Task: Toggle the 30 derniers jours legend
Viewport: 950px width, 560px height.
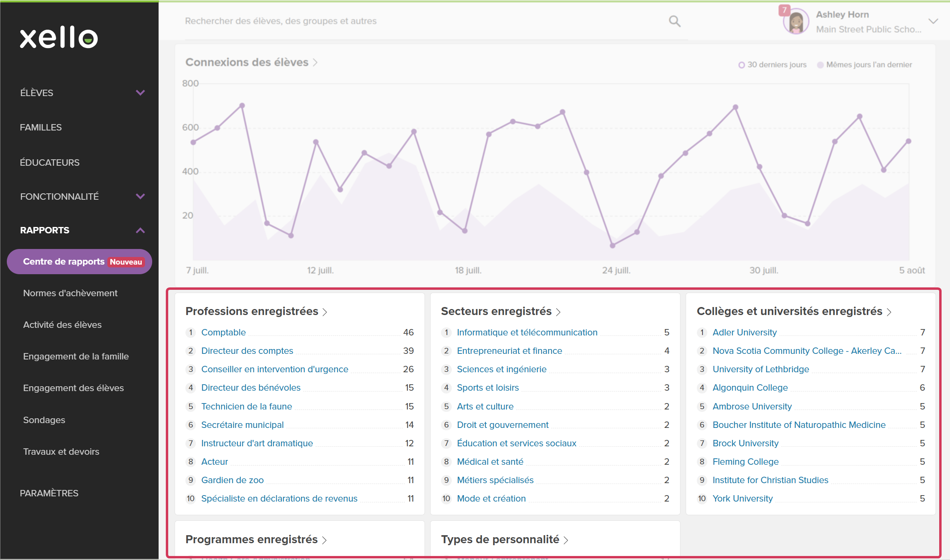Action: pos(773,65)
